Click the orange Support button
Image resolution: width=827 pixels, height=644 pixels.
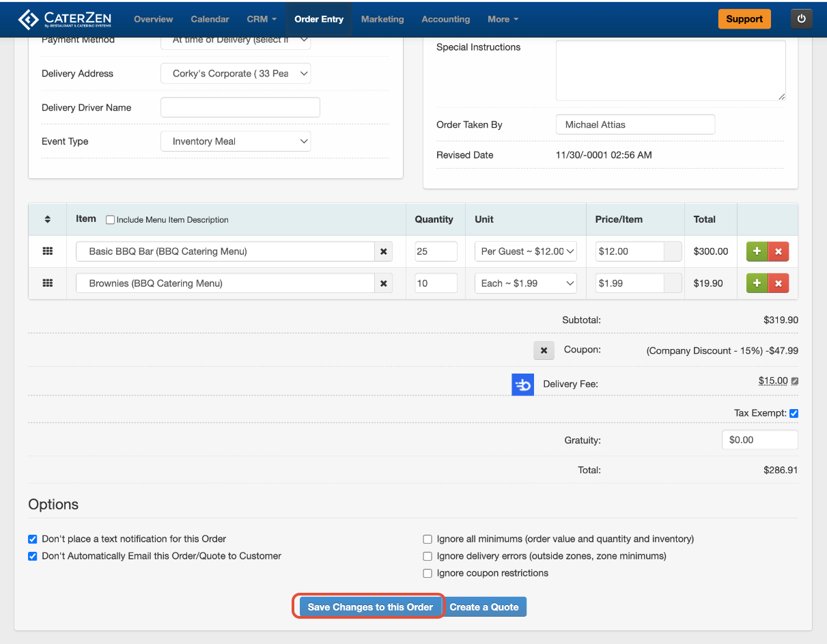(744, 19)
